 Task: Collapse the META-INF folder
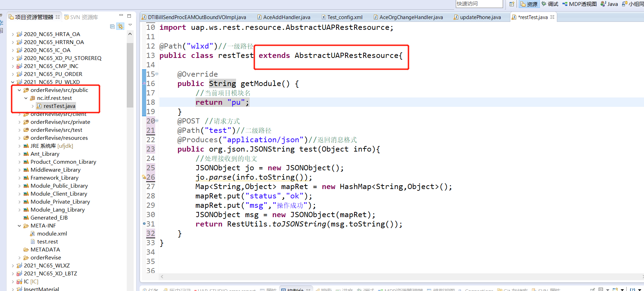pyautogui.click(x=19, y=226)
